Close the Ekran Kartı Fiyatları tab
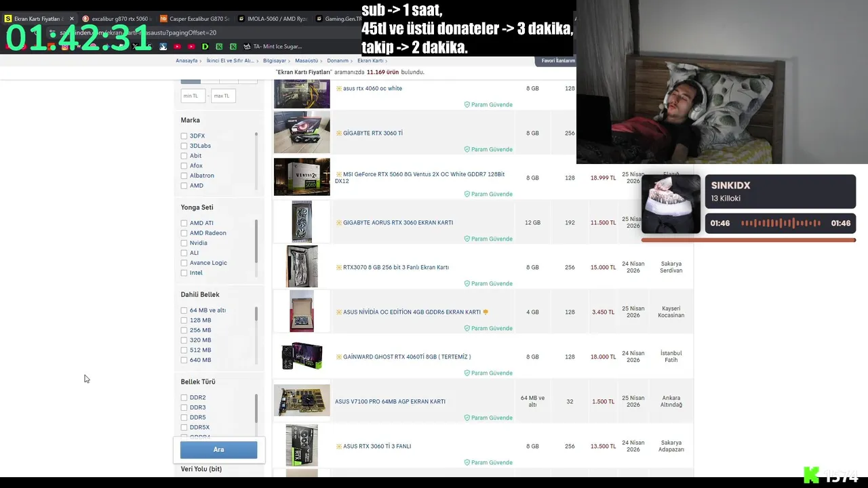 72,19
